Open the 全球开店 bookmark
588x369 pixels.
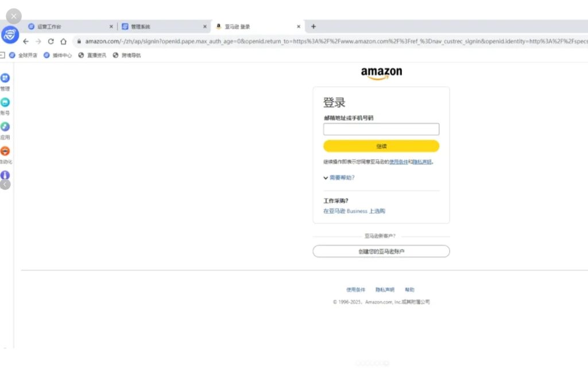point(23,55)
